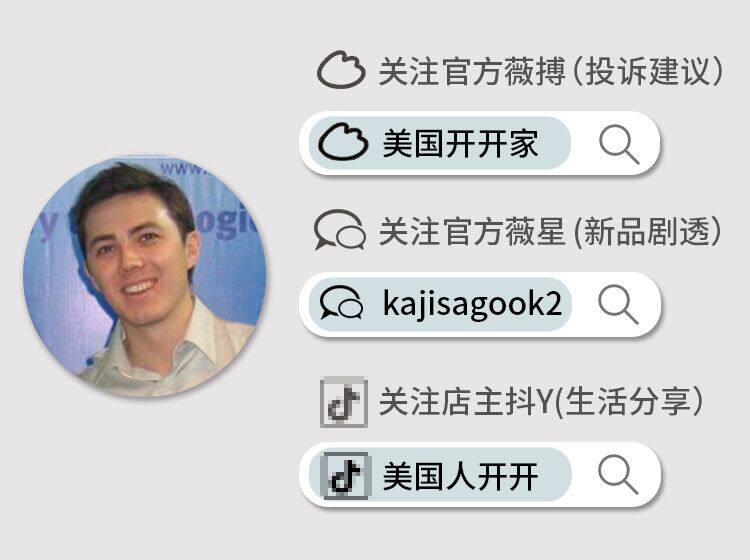Click the (新品剧透) parenthetical text
The width and height of the screenshot is (750, 560).
click(648, 231)
